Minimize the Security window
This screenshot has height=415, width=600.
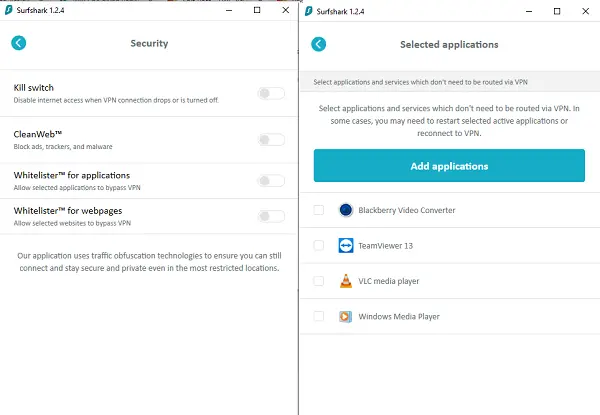(x=229, y=10)
